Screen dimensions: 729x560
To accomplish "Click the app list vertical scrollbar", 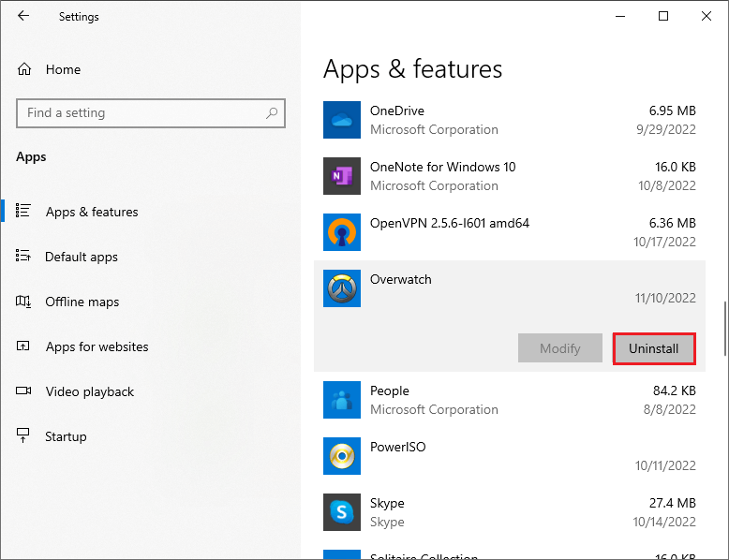I will pyautogui.click(x=724, y=329).
